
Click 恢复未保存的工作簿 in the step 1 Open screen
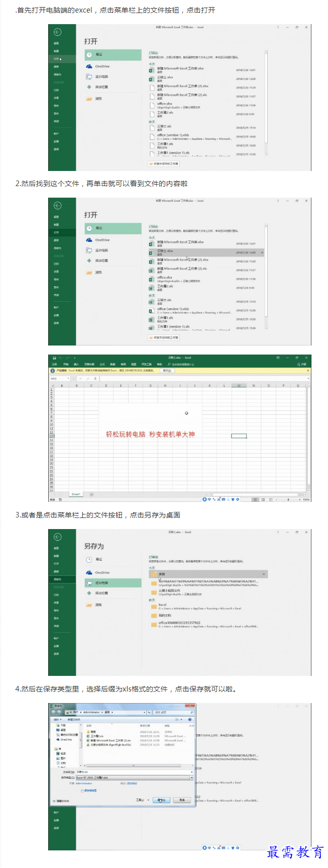(x=164, y=163)
